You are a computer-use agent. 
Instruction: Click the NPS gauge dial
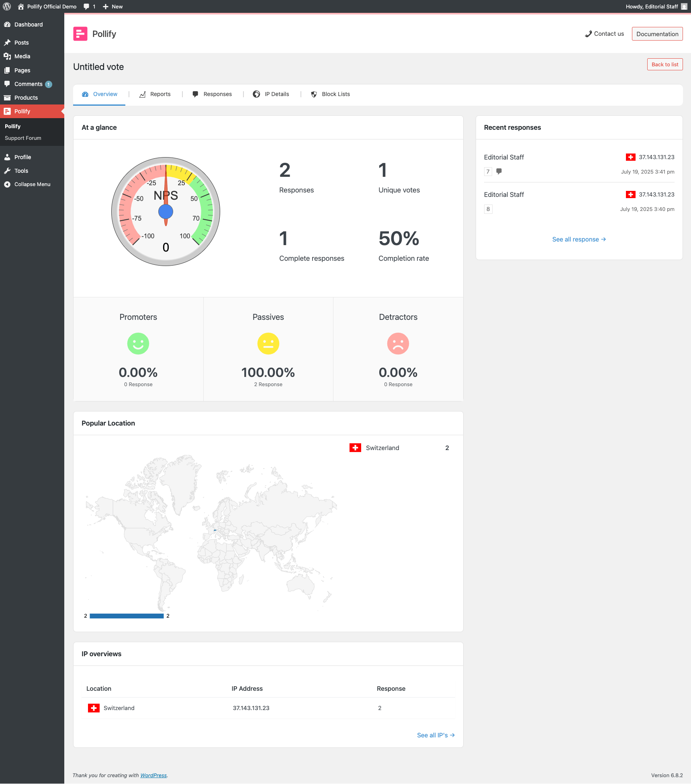[x=166, y=211]
